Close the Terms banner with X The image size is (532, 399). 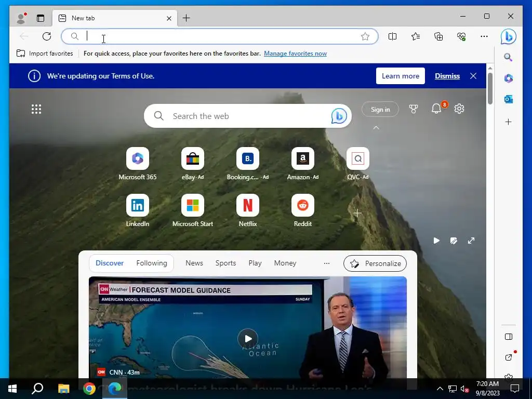coord(473,76)
